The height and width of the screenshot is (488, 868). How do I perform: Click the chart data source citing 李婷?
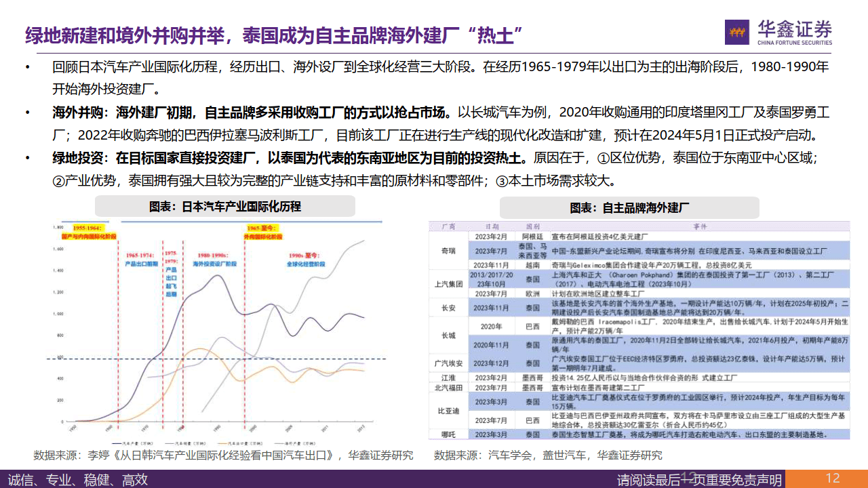(x=223, y=455)
